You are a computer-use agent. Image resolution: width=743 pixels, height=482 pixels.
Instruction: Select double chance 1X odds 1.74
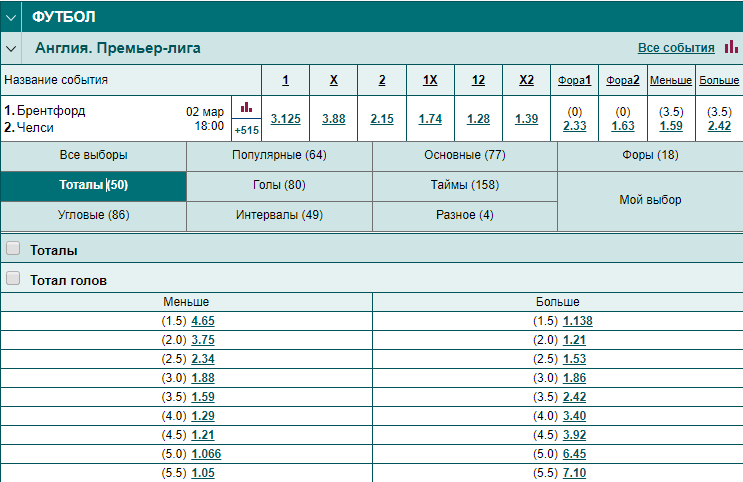[x=430, y=119]
